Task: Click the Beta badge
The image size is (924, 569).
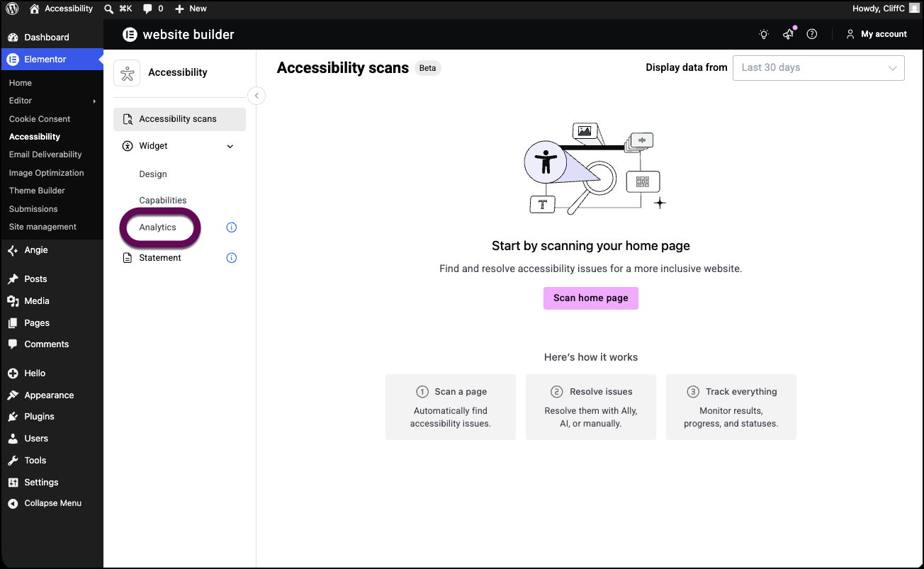Action: point(428,68)
